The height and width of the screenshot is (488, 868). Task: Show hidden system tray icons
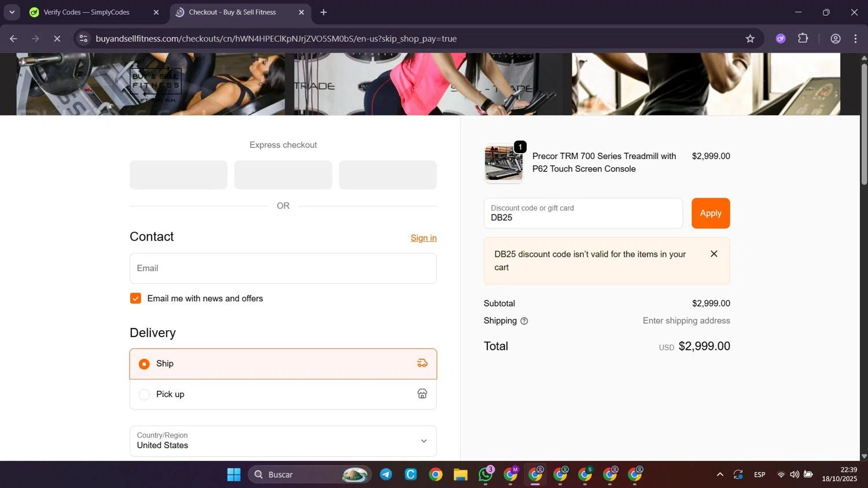[720, 475]
